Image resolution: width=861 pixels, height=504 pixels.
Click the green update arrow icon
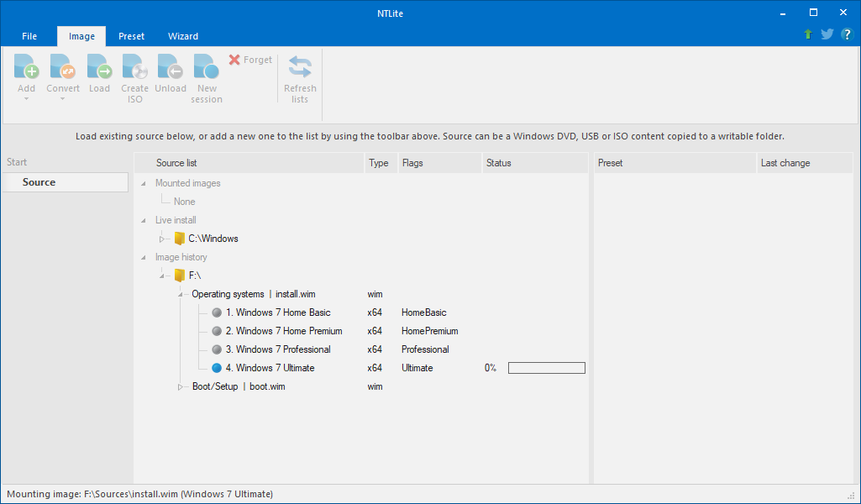808,34
